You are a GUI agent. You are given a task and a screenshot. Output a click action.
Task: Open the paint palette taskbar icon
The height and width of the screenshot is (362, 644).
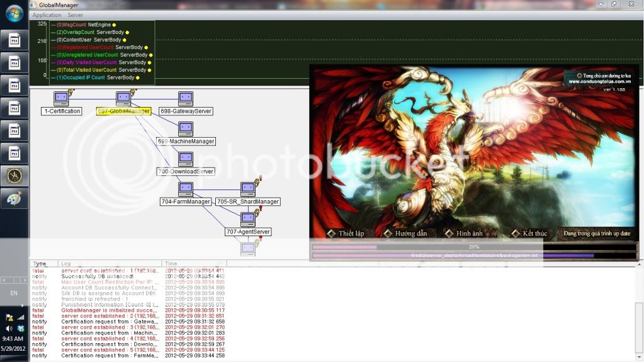click(14, 198)
